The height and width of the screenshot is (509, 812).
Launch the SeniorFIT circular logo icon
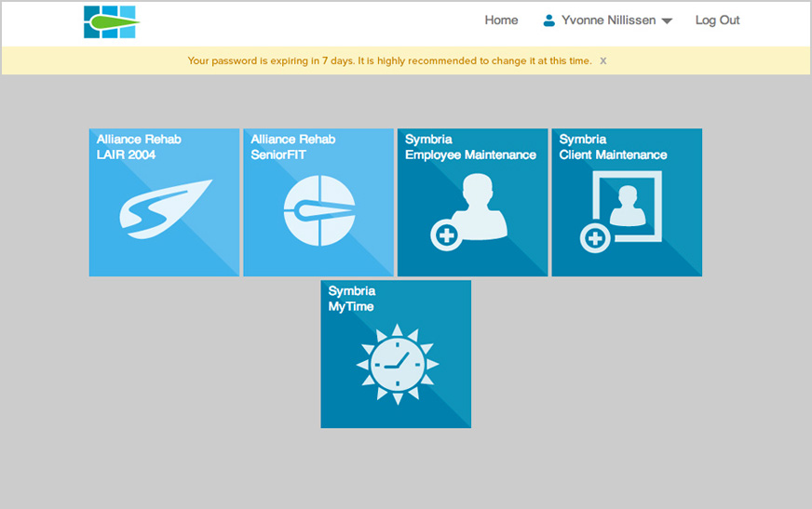(x=319, y=210)
